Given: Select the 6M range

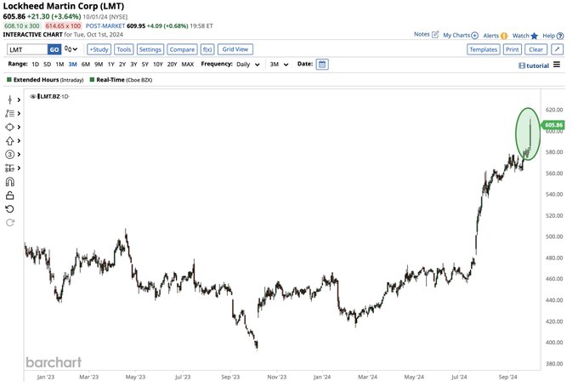Looking at the screenshot, I should point(86,64).
